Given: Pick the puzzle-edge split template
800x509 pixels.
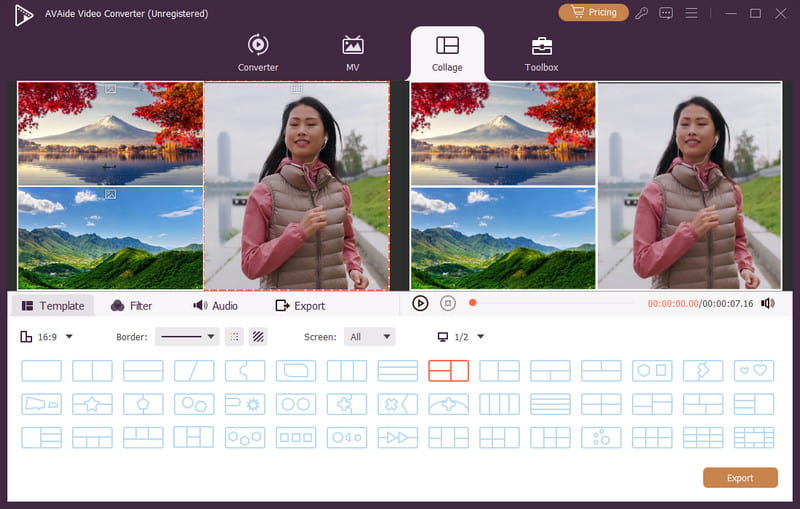Looking at the screenshot, I should tap(245, 371).
